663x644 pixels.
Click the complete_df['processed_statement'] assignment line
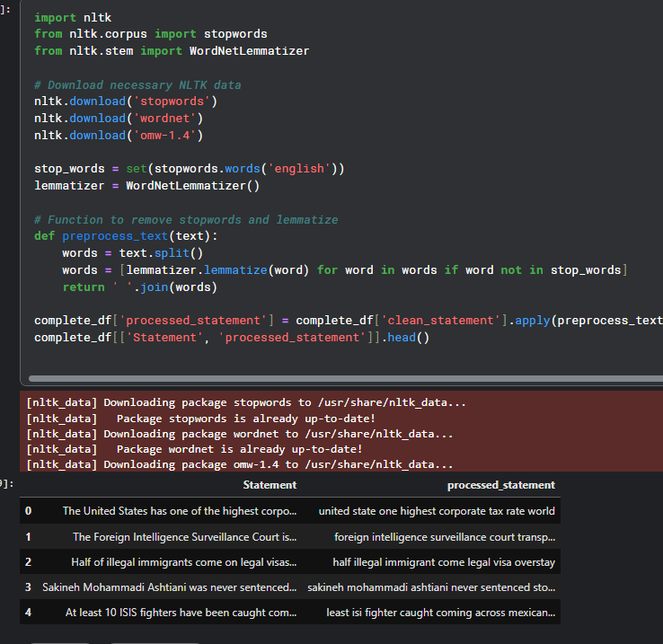pos(349,321)
